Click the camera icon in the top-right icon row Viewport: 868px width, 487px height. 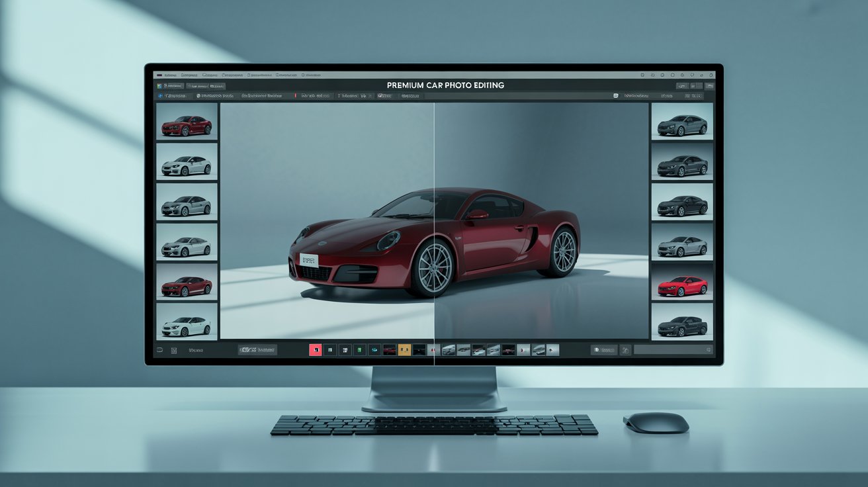coord(672,75)
